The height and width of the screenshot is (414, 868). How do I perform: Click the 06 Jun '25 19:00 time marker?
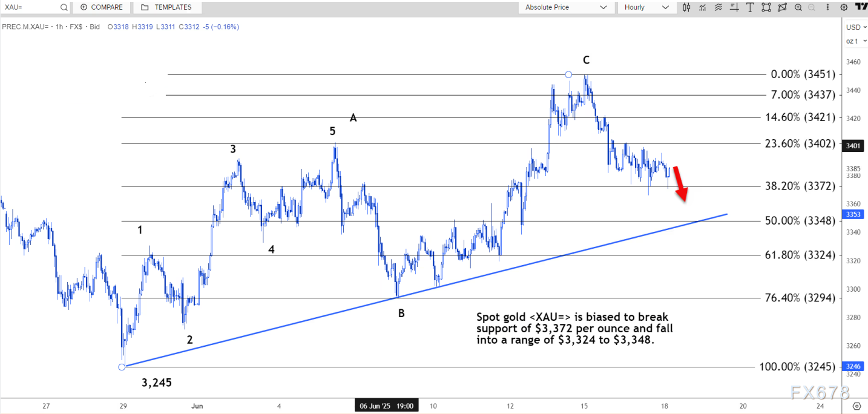click(x=386, y=406)
